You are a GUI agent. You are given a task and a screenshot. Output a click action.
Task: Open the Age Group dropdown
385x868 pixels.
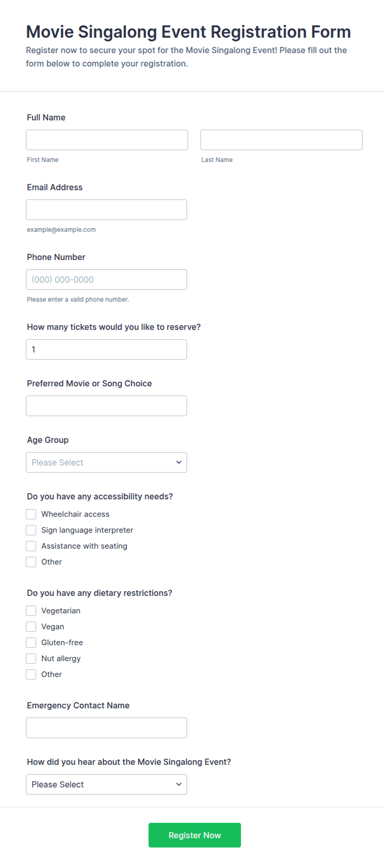[x=106, y=463]
